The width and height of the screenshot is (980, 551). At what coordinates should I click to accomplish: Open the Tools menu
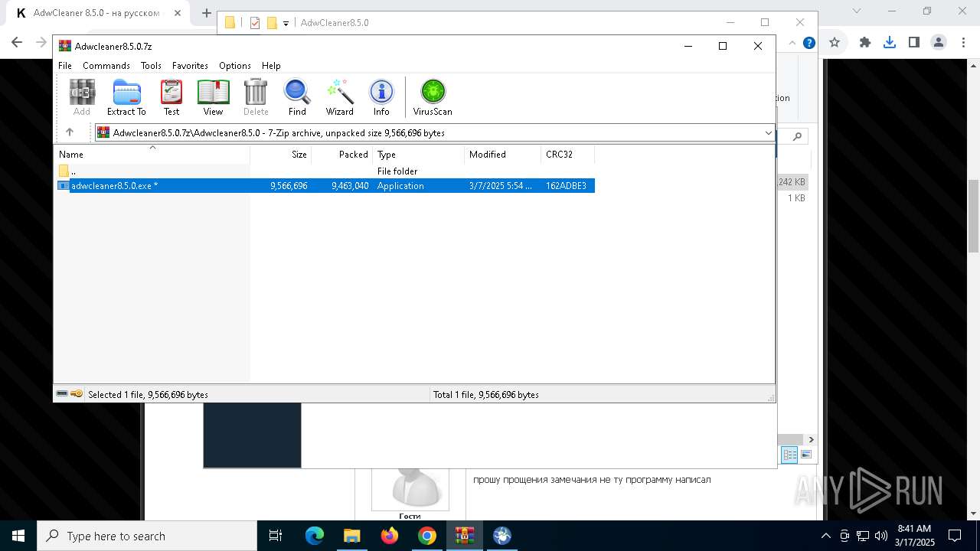point(151,66)
